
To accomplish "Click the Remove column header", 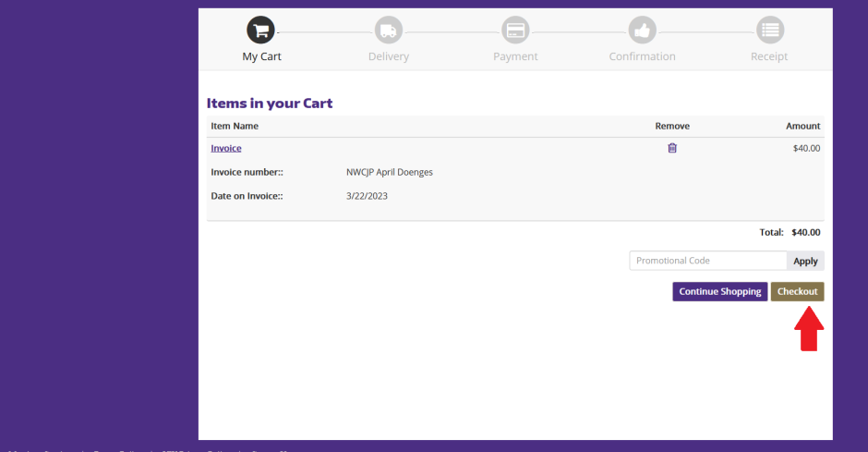I will click(x=672, y=126).
